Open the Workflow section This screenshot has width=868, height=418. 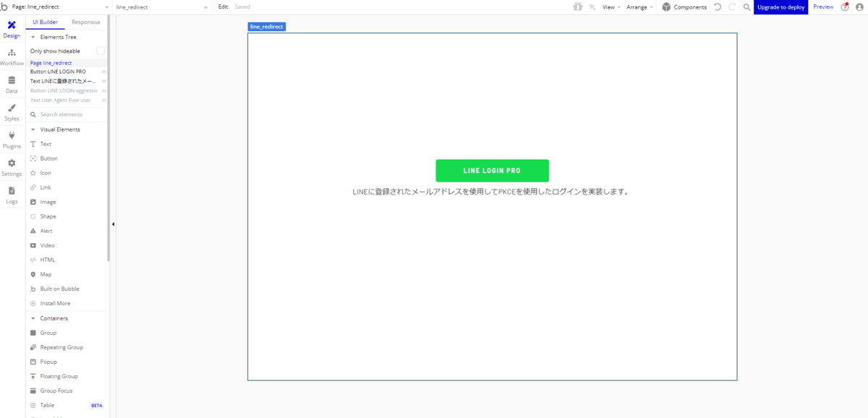pos(12,57)
